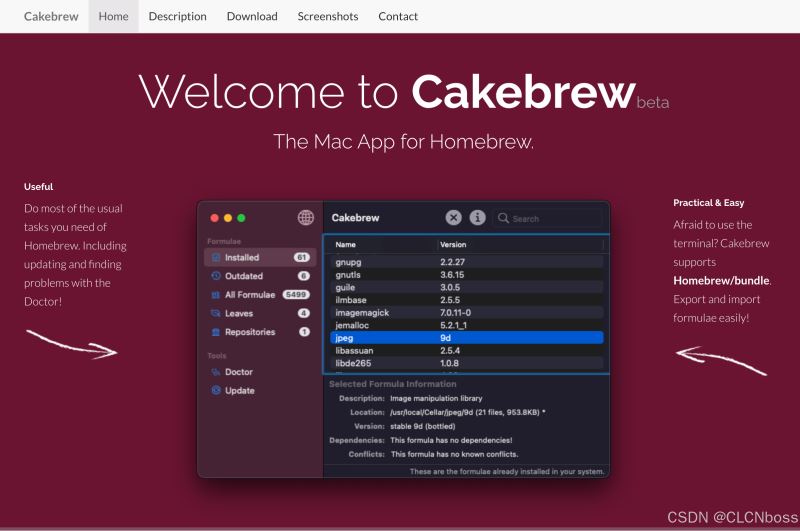Select Outdated in the sidebar
Viewport: 800px width, 531px height.
click(260, 276)
